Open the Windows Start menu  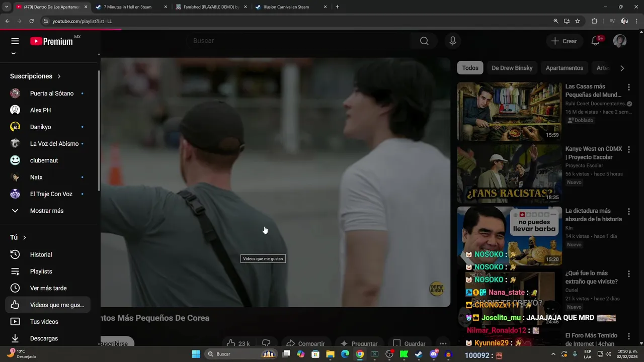point(196,354)
